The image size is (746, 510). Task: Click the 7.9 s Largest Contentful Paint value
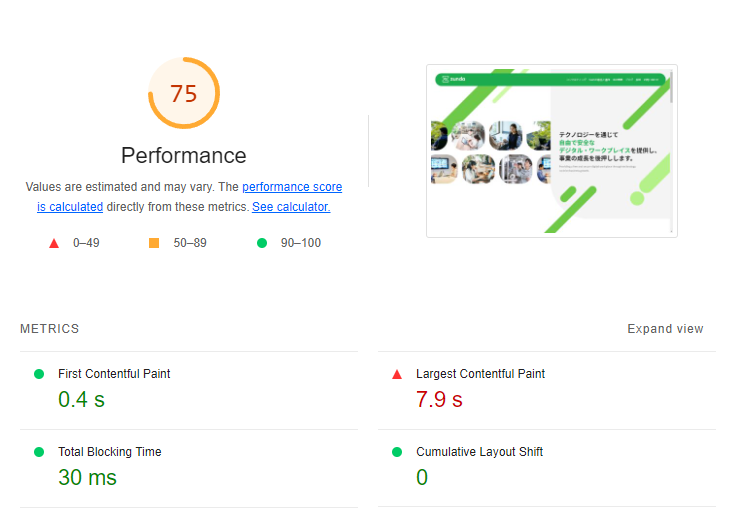[x=439, y=400]
